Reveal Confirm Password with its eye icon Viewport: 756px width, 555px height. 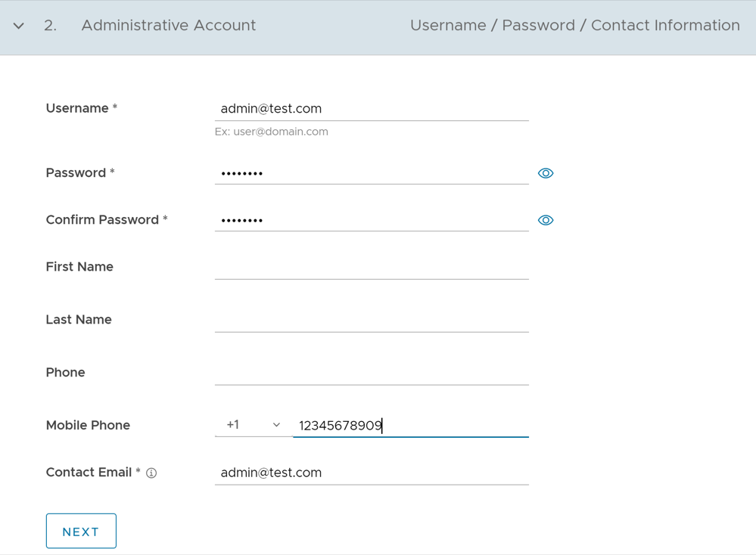[x=545, y=220]
